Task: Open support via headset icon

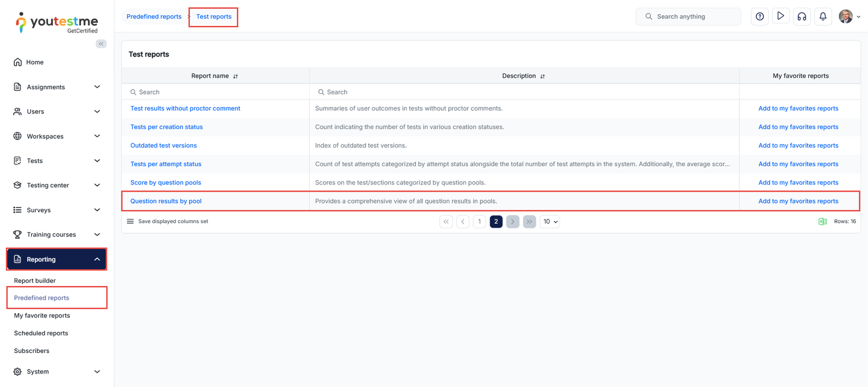Action: point(802,16)
